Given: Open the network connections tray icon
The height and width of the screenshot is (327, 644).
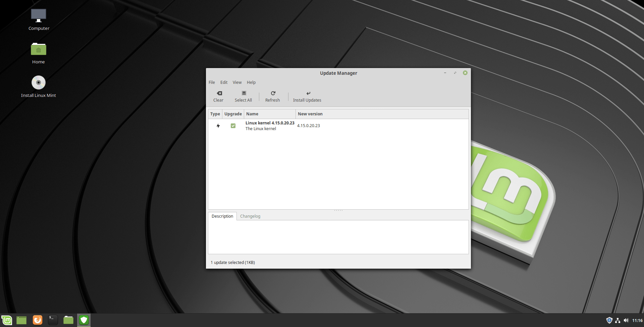Looking at the screenshot, I should pos(618,320).
